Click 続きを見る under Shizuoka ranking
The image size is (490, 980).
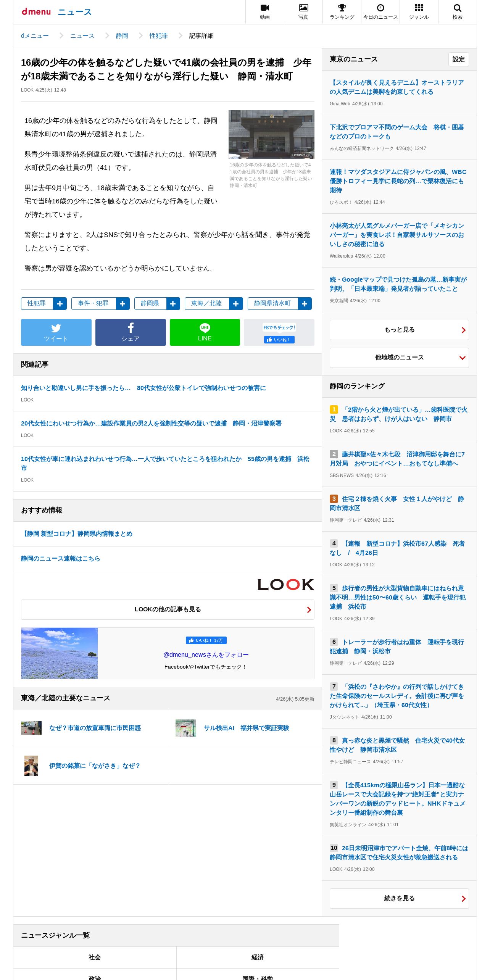399,899
